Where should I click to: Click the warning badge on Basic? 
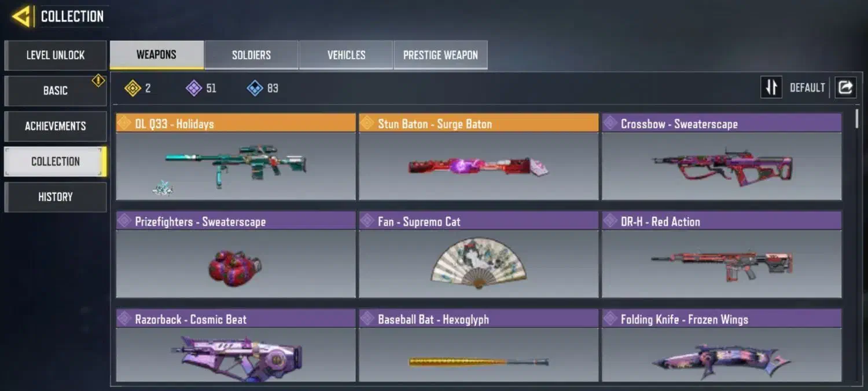98,81
